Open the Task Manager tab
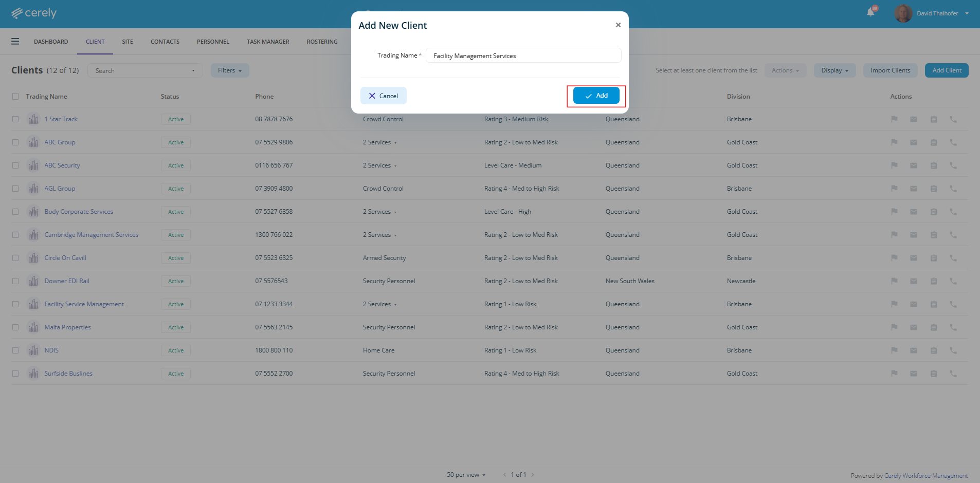The height and width of the screenshot is (483, 980). 268,42
